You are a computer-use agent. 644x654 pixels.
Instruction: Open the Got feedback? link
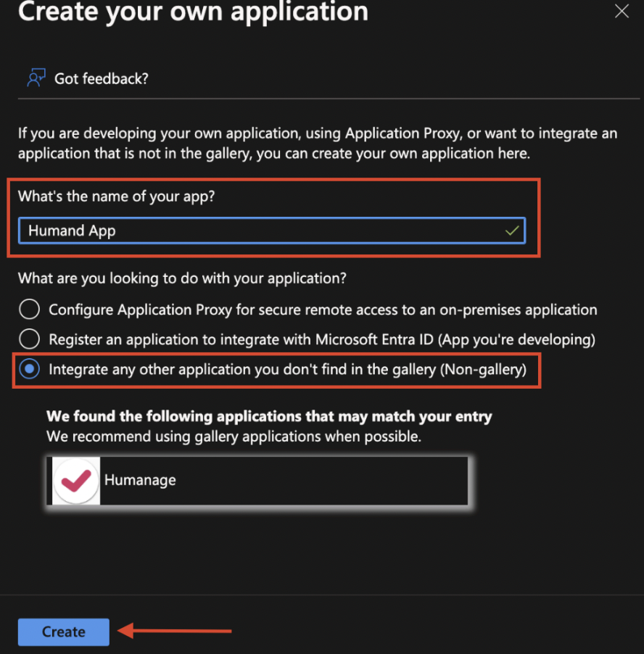tap(102, 78)
